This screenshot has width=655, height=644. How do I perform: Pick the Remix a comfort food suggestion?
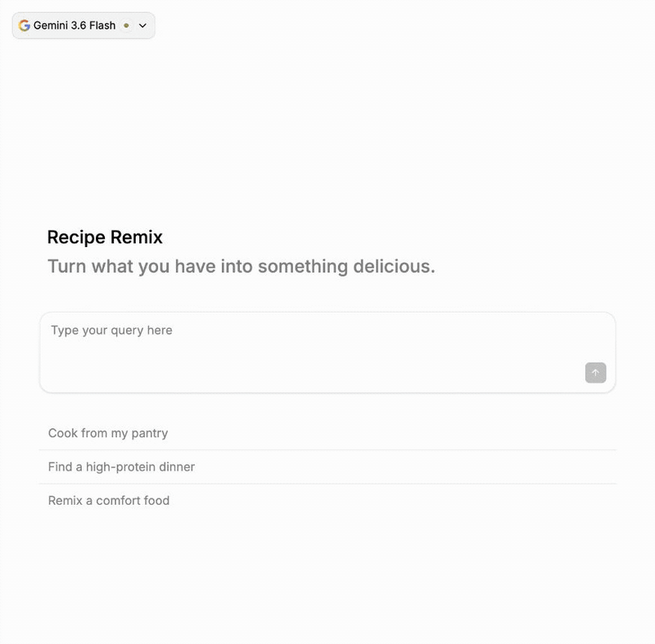[x=327, y=501]
